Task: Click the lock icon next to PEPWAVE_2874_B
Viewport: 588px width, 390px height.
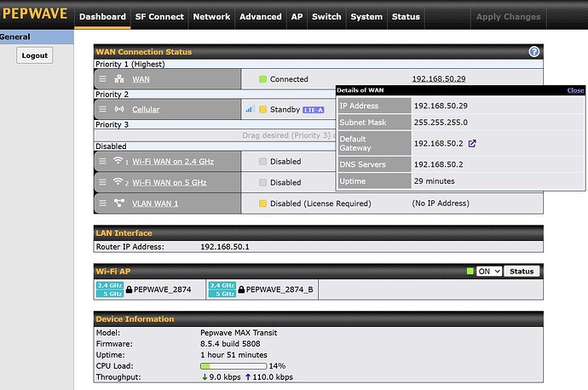Action: pyautogui.click(x=241, y=290)
